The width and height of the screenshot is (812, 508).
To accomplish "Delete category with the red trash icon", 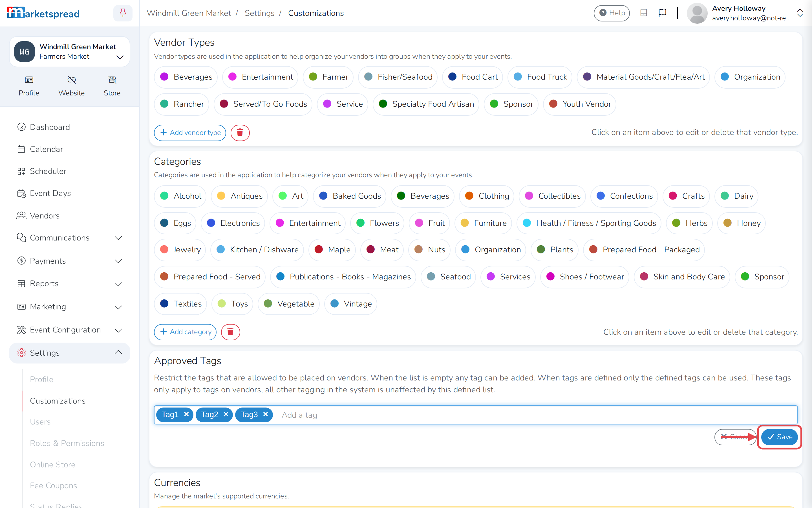I will click(230, 332).
